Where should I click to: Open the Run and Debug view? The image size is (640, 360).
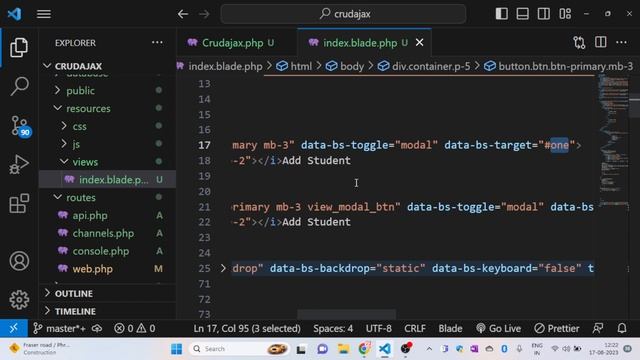tap(19, 164)
